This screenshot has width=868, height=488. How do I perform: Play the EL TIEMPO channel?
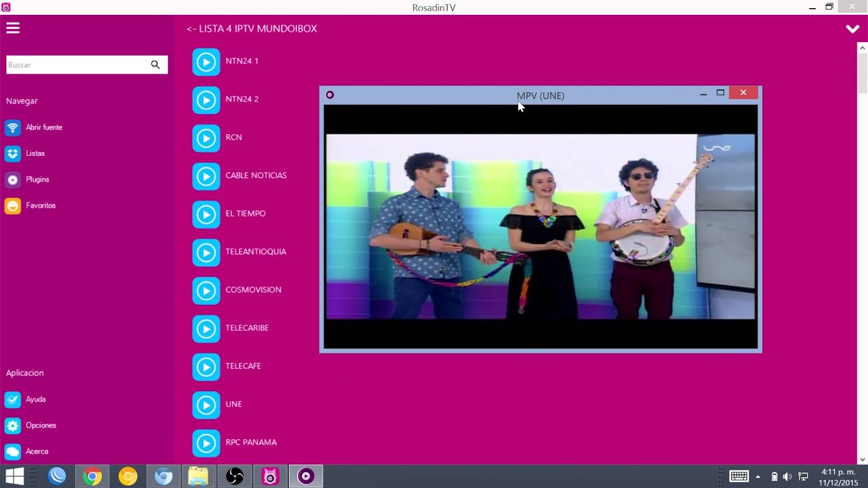(x=206, y=214)
